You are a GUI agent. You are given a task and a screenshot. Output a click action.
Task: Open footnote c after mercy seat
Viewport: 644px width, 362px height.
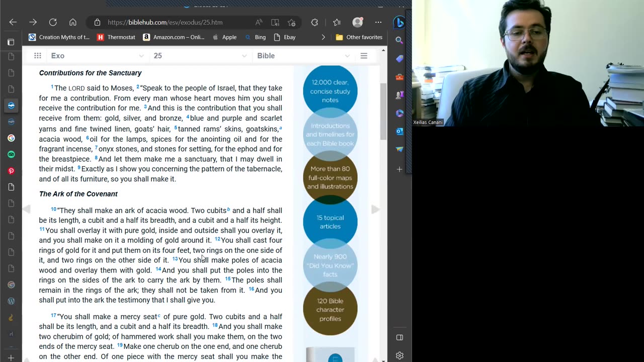coord(159,315)
